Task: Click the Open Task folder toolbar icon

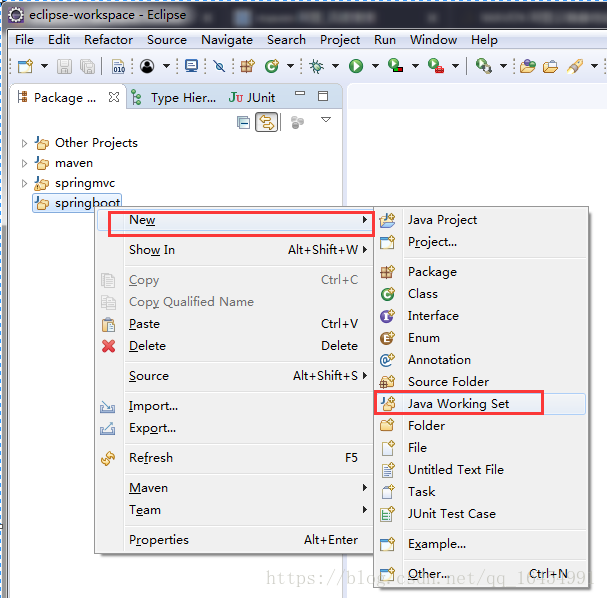Action: (550, 66)
